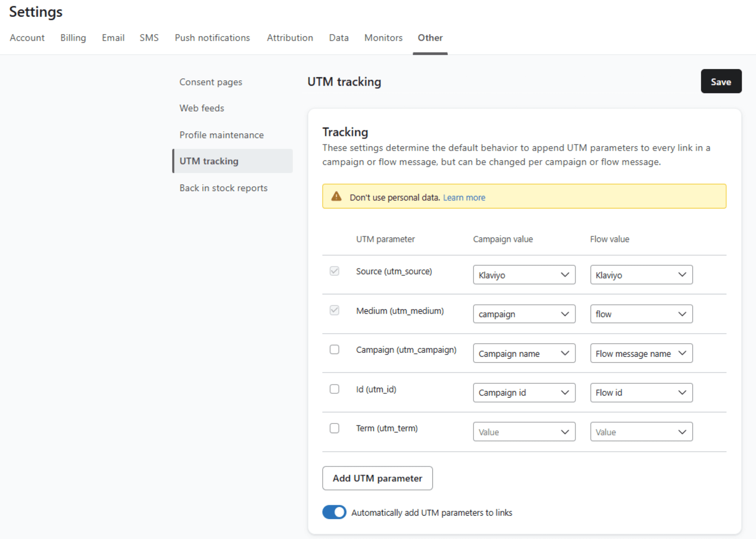Switch to the Attribution tab

(290, 38)
